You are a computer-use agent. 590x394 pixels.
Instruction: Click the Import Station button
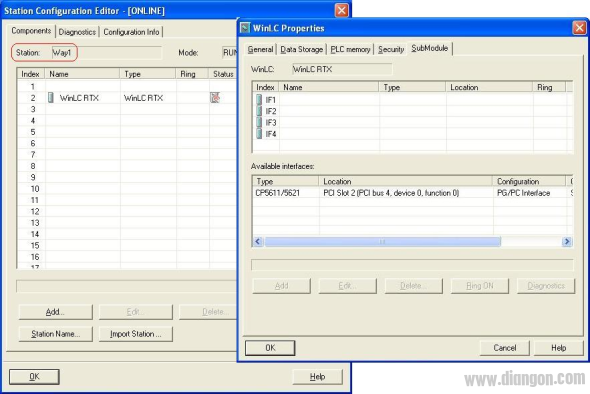[136, 334]
